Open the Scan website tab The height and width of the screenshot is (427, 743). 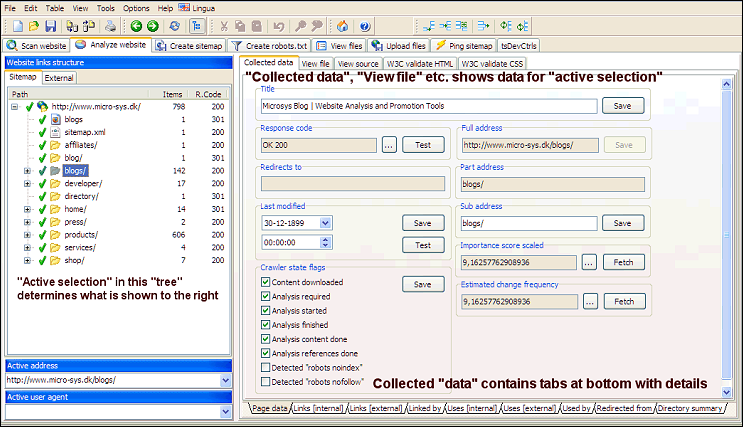click(x=36, y=45)
